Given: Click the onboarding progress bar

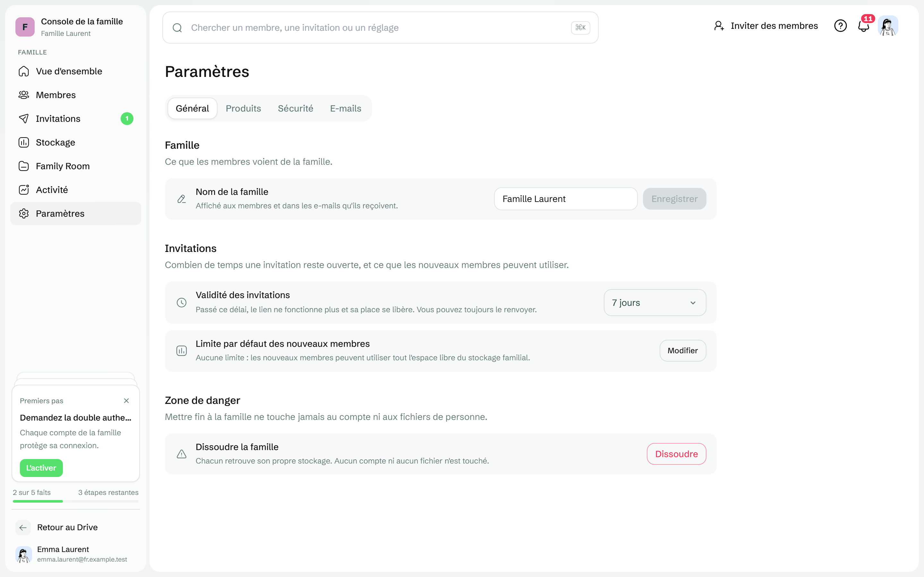Looking at the screenshot, I should click(76, 501).
